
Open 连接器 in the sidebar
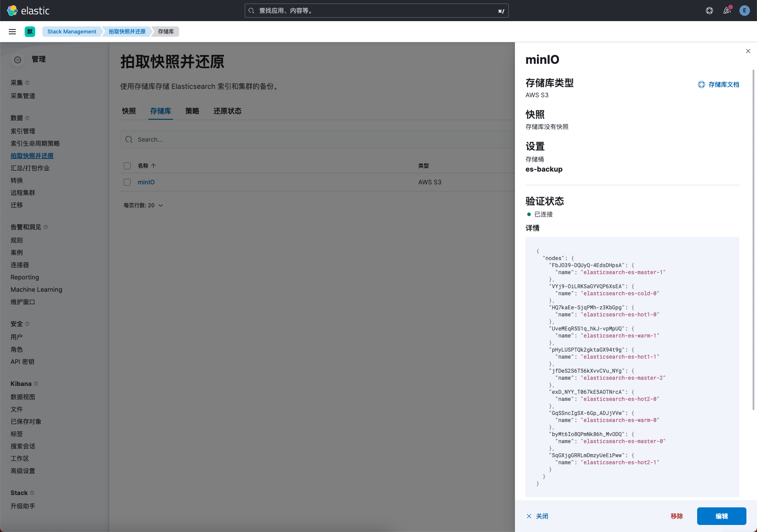click(x=20, y=265)
